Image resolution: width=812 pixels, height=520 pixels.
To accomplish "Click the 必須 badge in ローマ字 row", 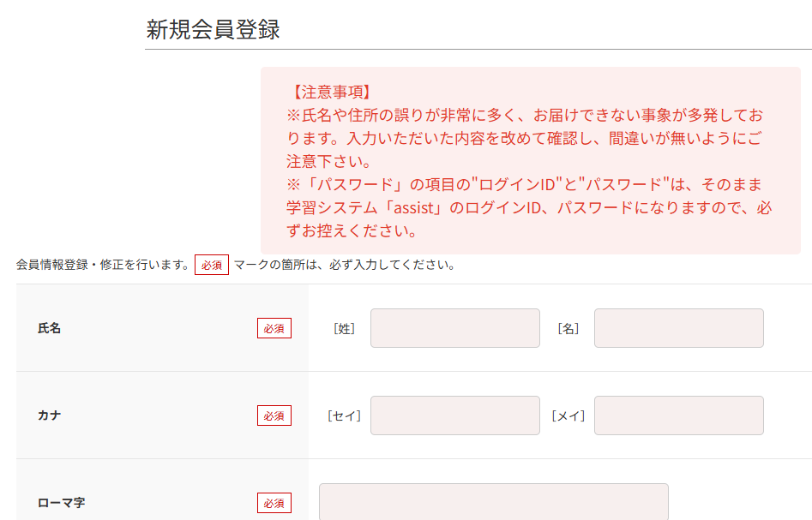I will click(x=274, y=503).
